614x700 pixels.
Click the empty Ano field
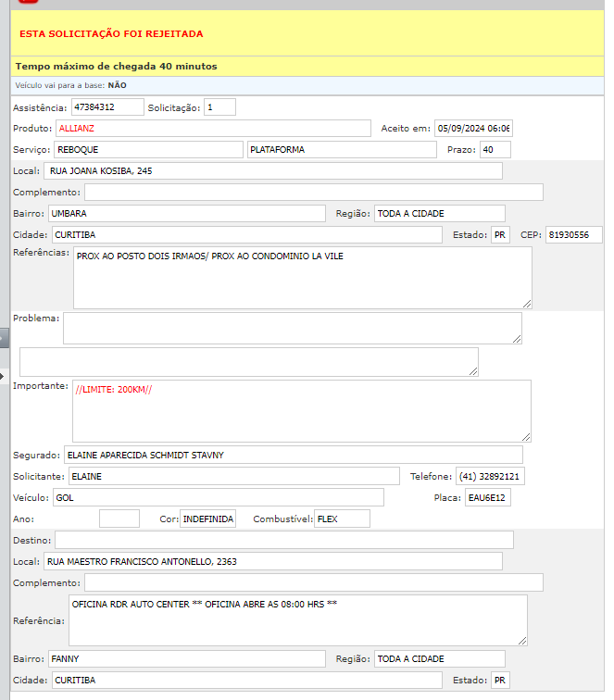119,519
